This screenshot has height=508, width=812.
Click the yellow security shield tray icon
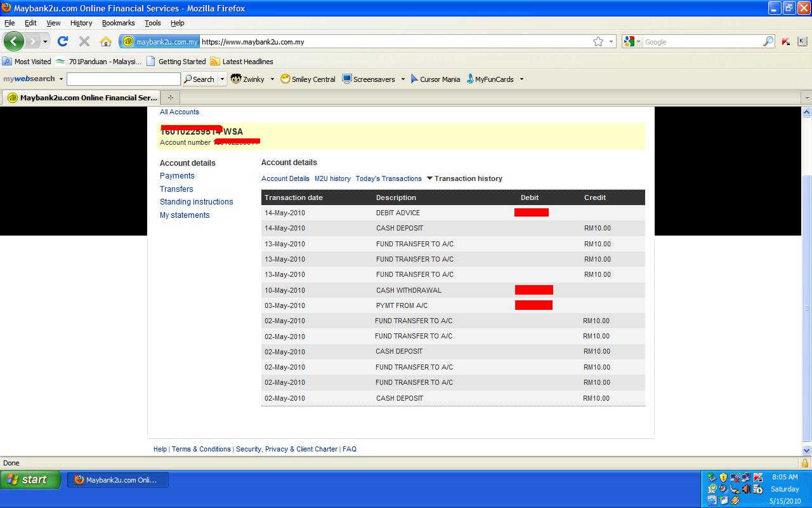click(723, 477)
